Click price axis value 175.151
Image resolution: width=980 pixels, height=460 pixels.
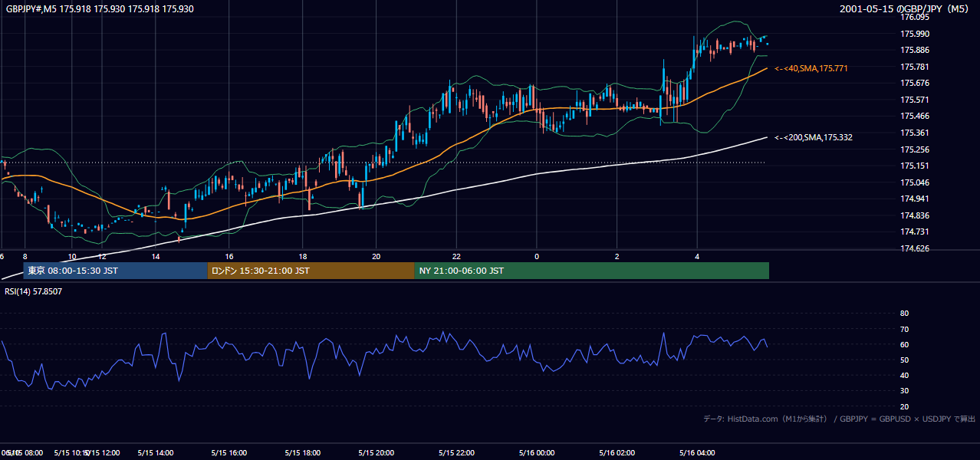[915, 166]
